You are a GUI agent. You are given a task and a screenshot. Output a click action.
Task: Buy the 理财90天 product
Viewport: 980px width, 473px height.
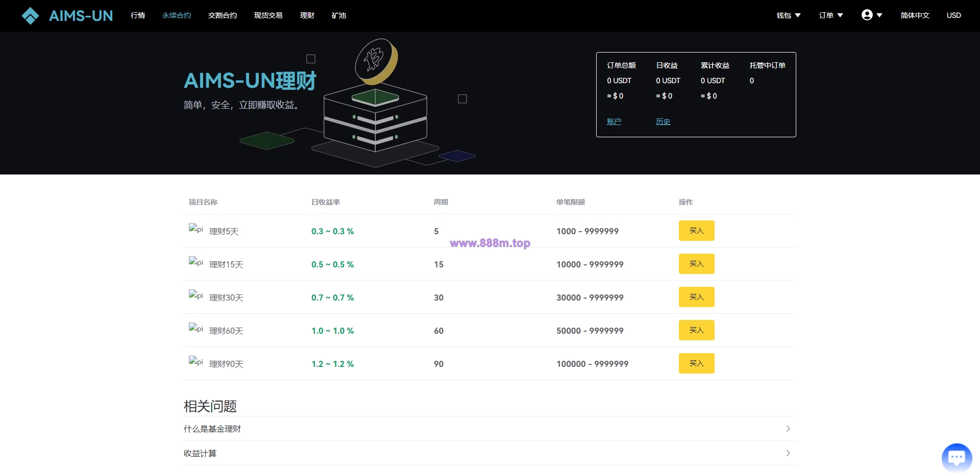coord(696,363)
